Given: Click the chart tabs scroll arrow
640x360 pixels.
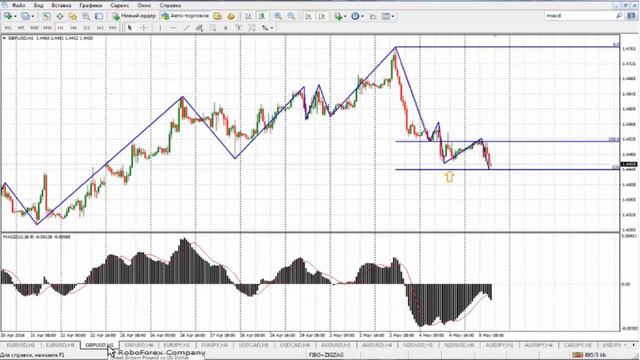Looking at the screenshot, I should 633,345.
